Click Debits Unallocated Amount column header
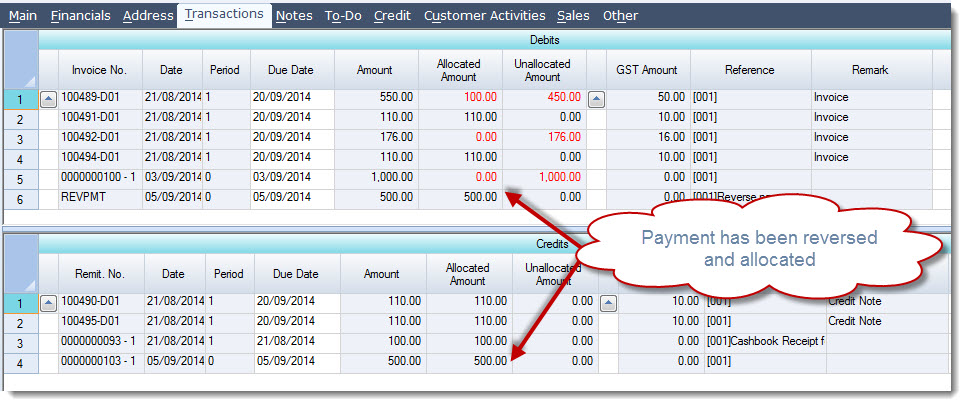 (542, 70)
